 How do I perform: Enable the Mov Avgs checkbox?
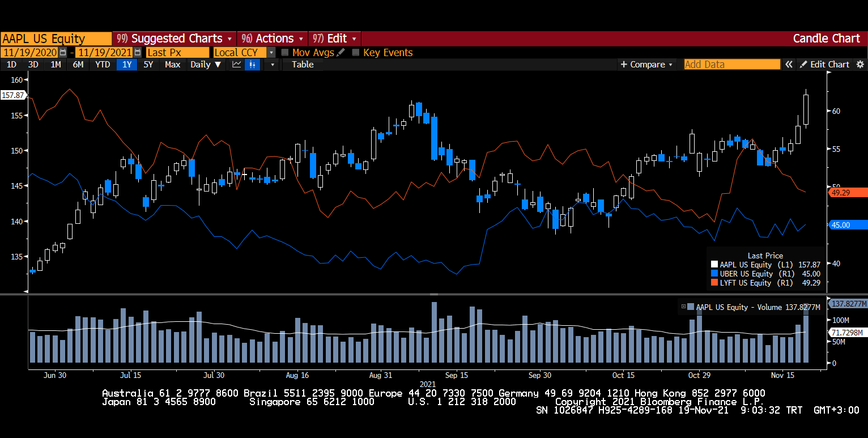click(x=285, y=52)
